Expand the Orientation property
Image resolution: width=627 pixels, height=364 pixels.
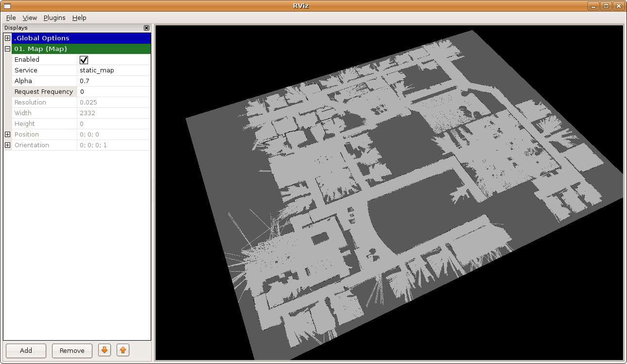tap(7, 145)
